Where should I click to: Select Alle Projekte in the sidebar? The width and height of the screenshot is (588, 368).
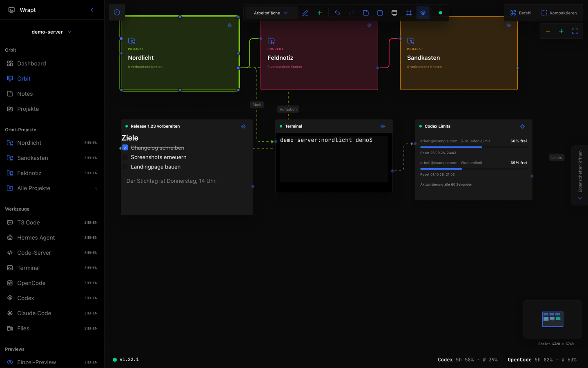point(52,188)
